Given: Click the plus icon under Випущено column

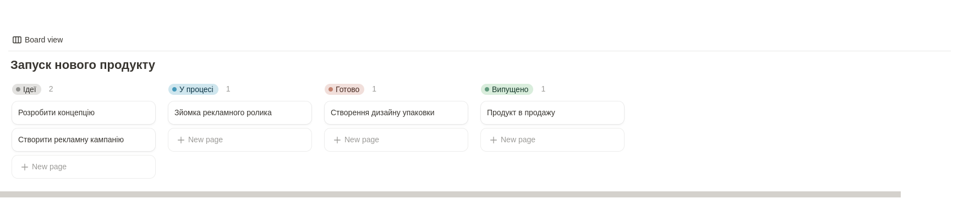Looking at the screenshot, I should (x=494, y=140).
